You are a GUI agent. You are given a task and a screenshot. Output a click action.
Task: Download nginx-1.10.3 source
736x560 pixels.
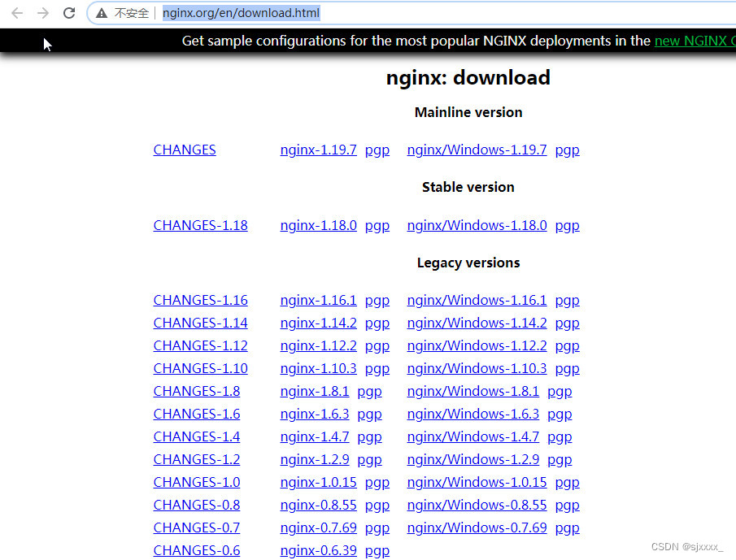pos(318,368)
